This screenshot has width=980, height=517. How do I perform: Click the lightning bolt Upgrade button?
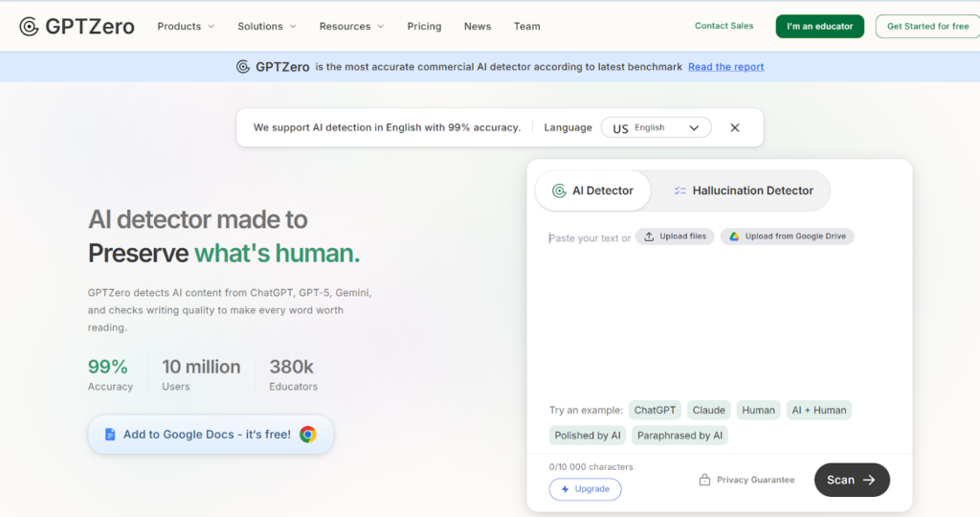(585, 489)
